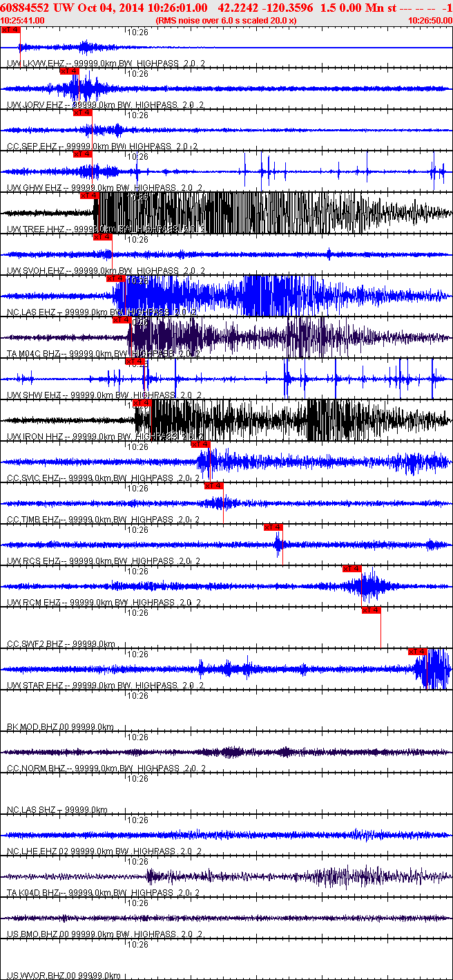
Task: Click the event coordinates 42.2242 -120.3596
Action: pyautogui.click(x=265, y=8)
